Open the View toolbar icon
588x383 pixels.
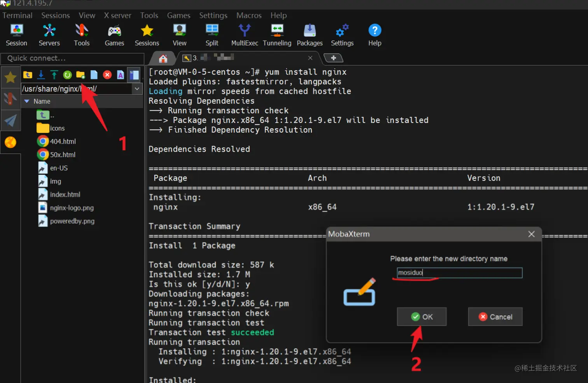(x=179, y=35)
